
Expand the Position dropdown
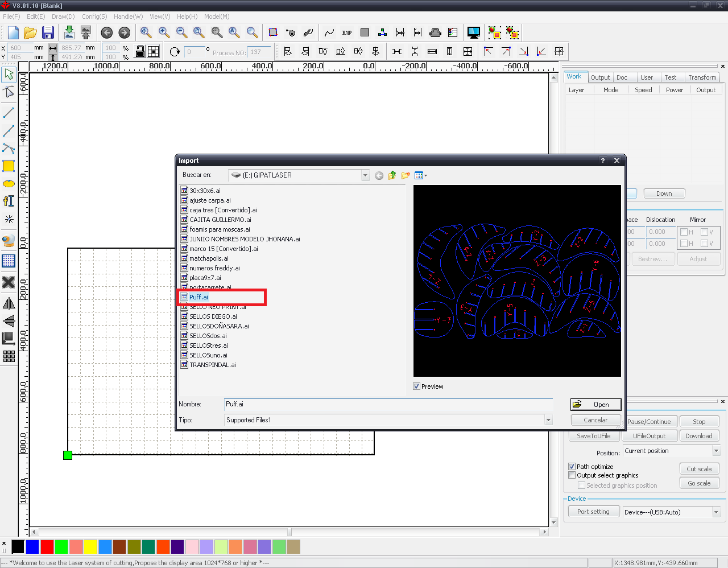pyautogui.click(x=716, y=451)
